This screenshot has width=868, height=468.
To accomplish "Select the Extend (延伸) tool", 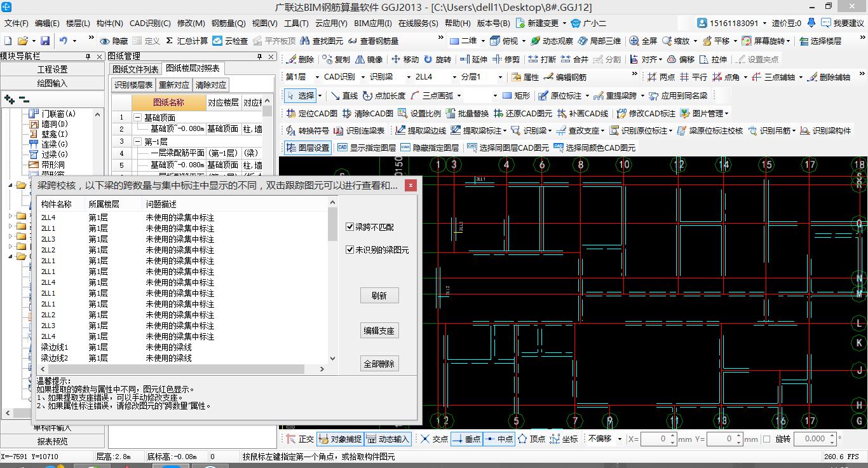I will [473, 59].
